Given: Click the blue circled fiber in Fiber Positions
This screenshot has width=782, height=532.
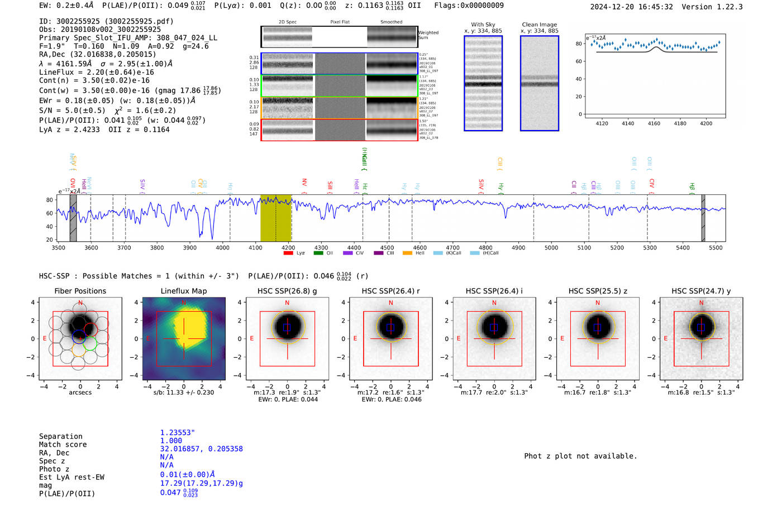Looking at the screenshot, I should pyautogui.click(x=79, y=337).
